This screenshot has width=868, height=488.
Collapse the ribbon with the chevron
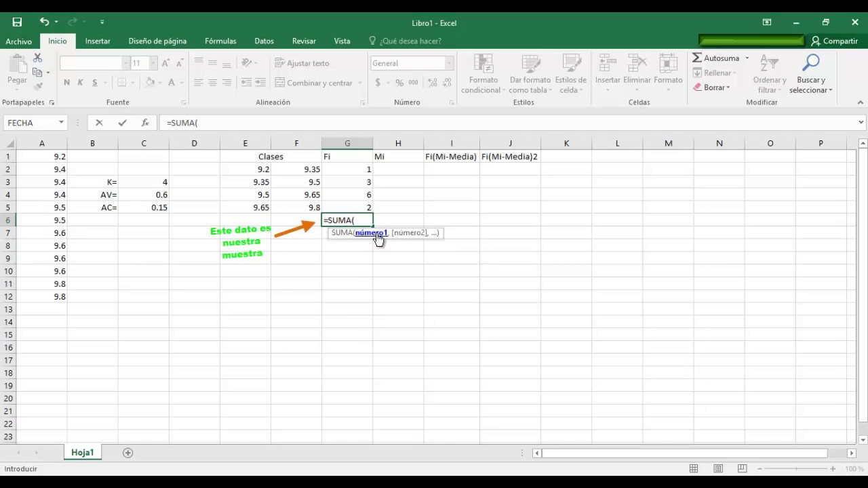861,102
